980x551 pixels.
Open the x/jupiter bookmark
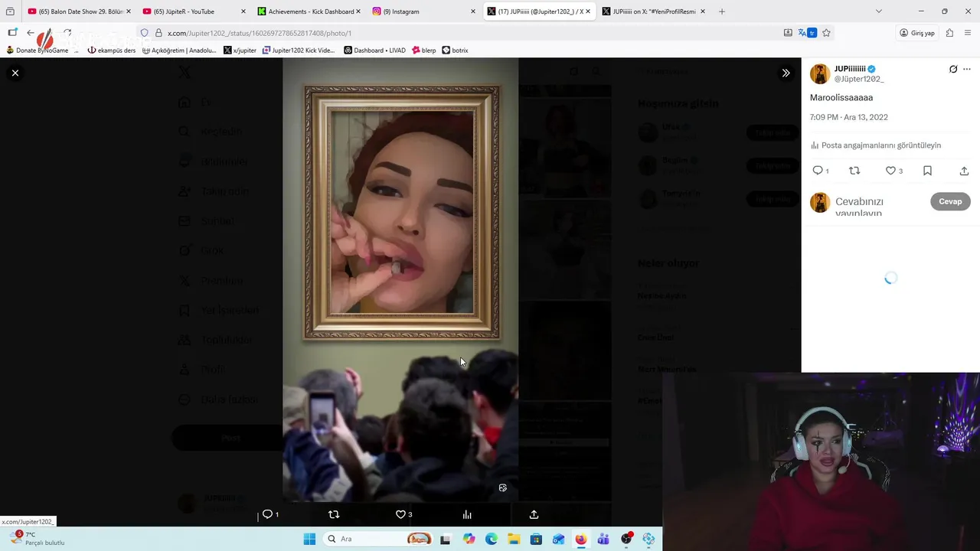coord(240,51)
